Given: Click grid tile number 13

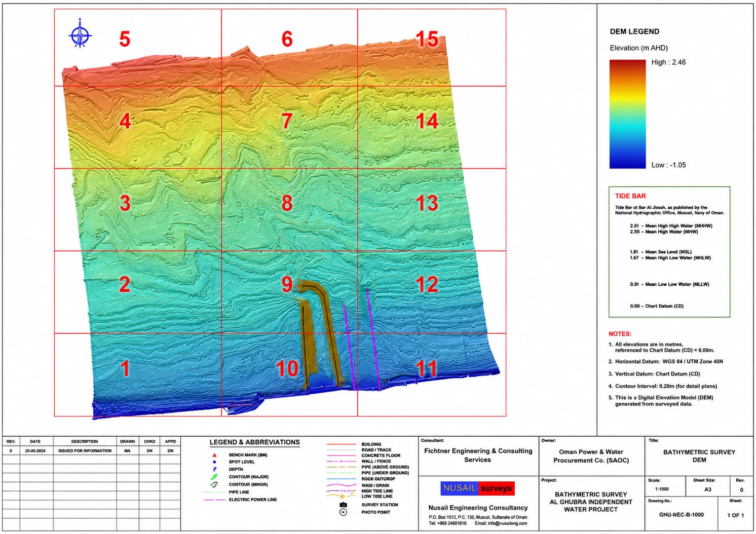Looking at the screenshot, I should pos(427,203).
